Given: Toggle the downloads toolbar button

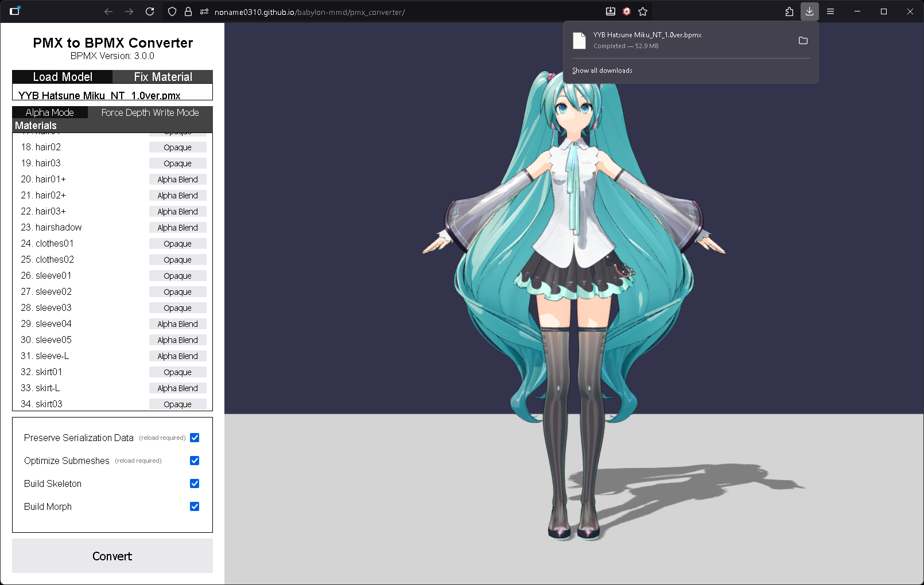Looking at the screenshot, I should click(x=810, y=11).
